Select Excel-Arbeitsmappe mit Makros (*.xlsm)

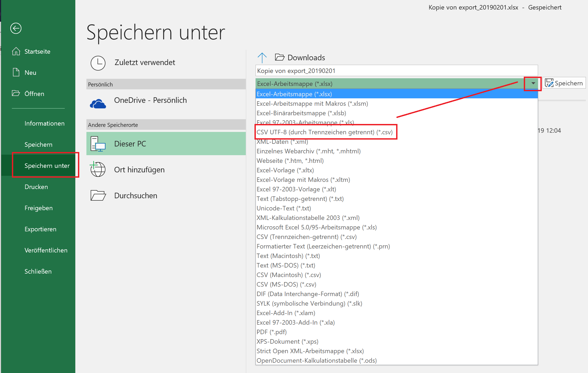396,103
